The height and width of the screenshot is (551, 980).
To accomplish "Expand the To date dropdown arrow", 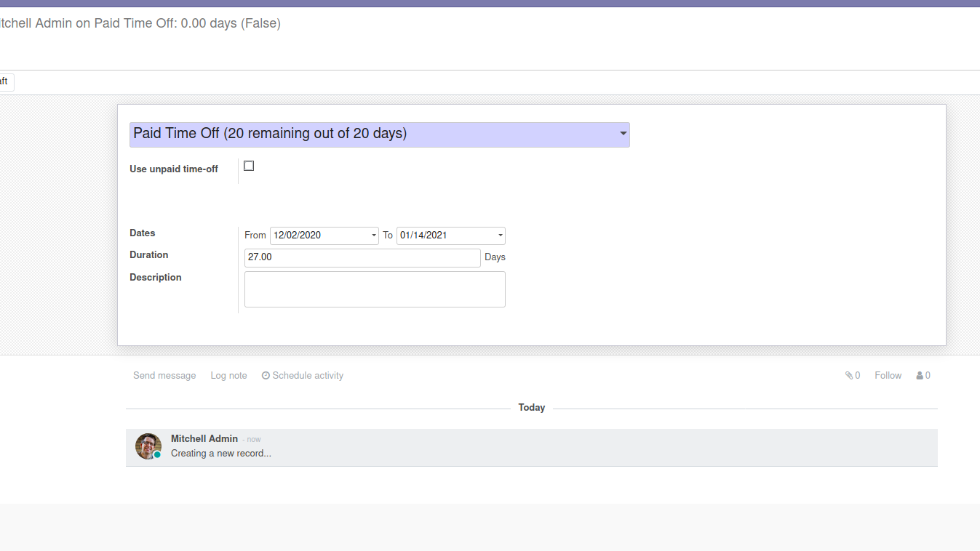I will [x=501, y=236].
